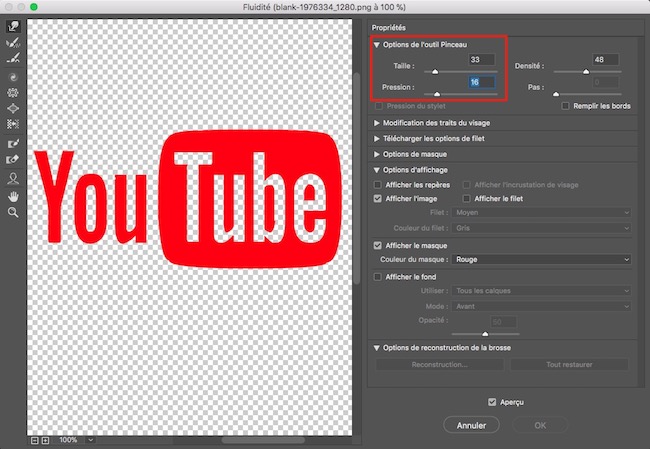Image resolution: width=650 pixels, height=449 pixels.
Task: Click the Taille slider handle
Action: (x=435, y=72)
